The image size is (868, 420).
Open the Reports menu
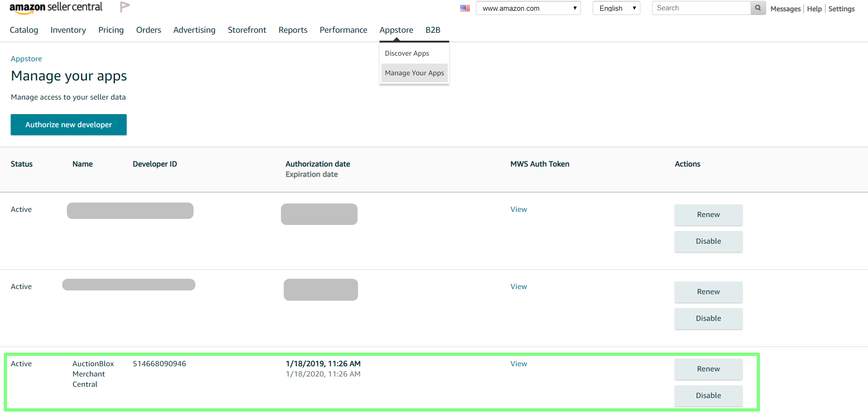293,30
